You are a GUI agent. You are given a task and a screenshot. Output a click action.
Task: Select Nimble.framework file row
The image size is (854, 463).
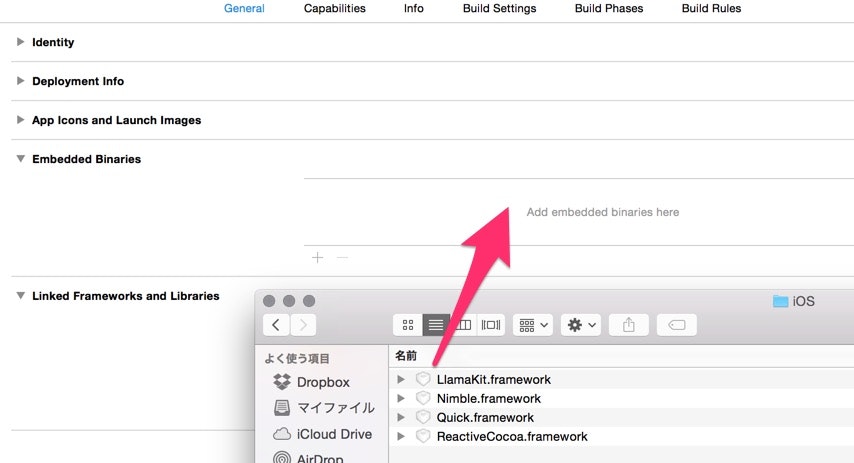coord(621,398)
